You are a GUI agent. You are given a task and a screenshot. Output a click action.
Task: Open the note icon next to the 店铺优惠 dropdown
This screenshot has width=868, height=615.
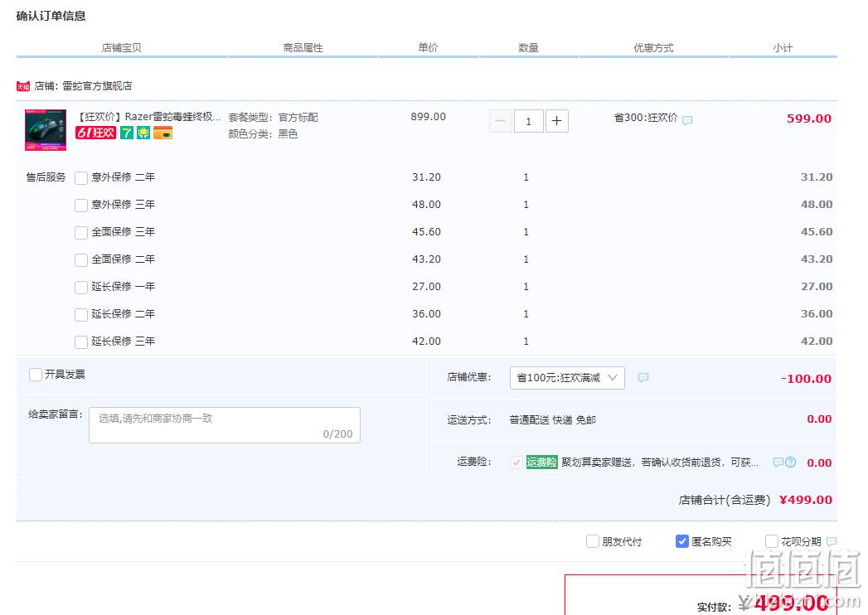pos(643,377)
